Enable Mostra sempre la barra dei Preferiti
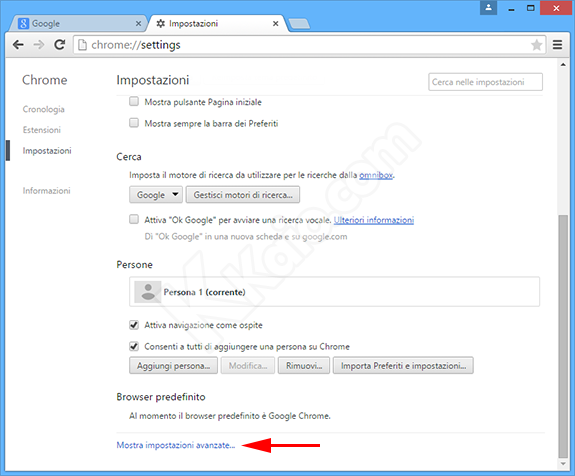 134,122
